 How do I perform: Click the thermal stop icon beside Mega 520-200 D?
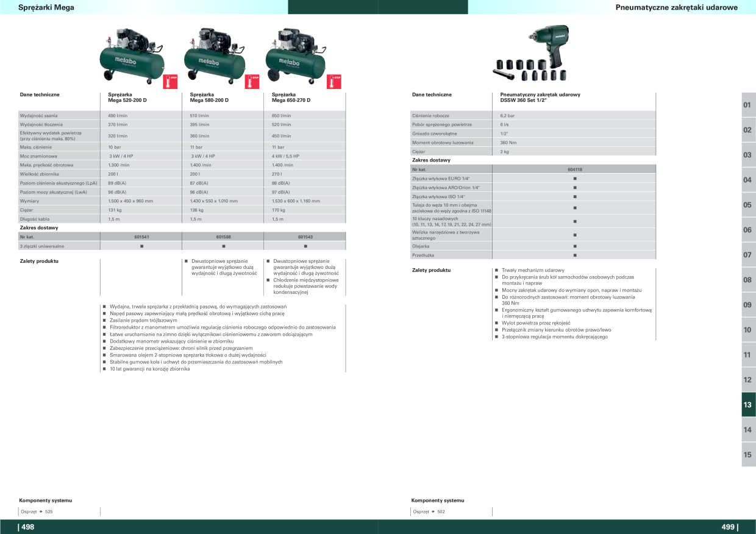pyautogui.click(x=171, y=81)
